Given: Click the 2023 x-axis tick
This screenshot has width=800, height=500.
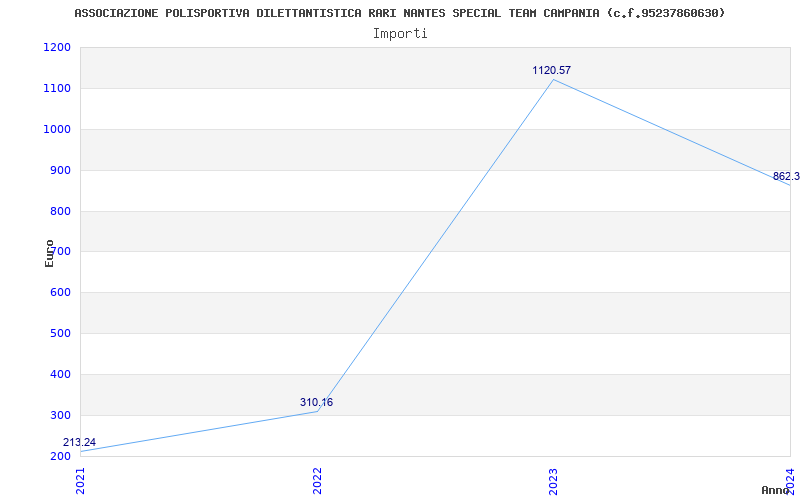Looking at the screenshot, I should pos(554,480).
